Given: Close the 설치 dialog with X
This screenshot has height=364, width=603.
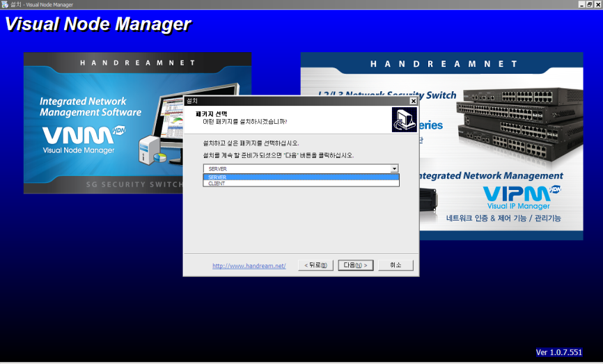Looking at the screenshot, I should (414, 101).
